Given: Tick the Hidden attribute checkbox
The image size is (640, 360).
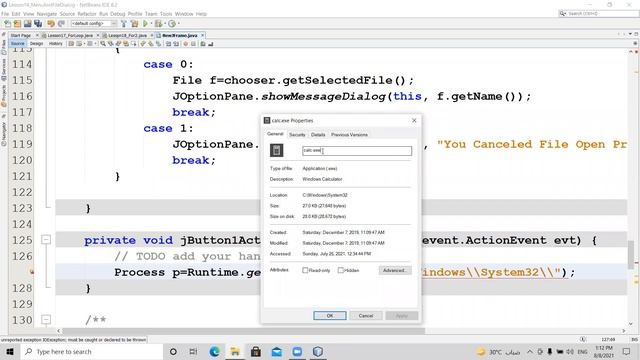Looking at the screenshot, I should pyautogui.click(x=340, y=270).
